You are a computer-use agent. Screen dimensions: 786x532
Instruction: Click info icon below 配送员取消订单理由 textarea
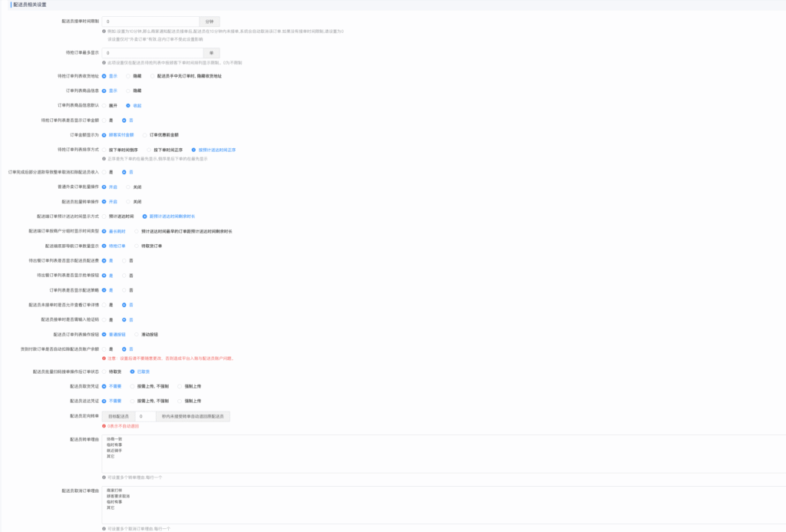[x=104, y=528]
